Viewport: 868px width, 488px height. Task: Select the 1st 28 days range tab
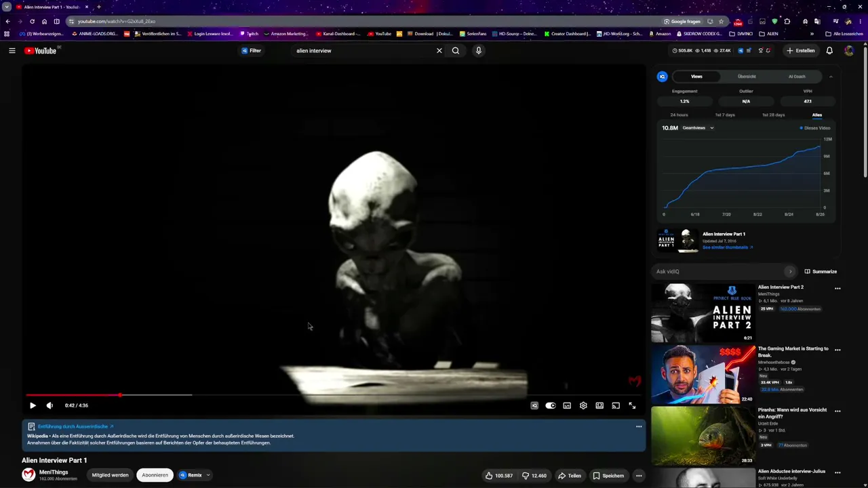point(774,115)
